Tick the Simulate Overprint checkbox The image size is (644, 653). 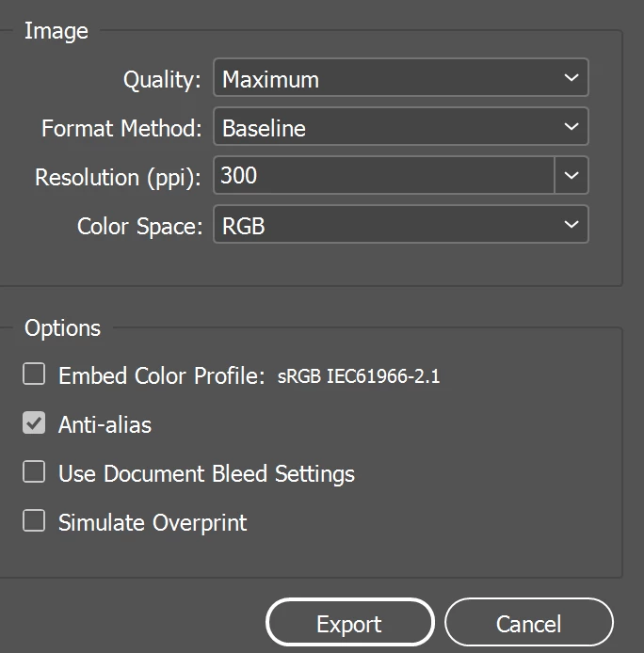[x=34, y=521]
